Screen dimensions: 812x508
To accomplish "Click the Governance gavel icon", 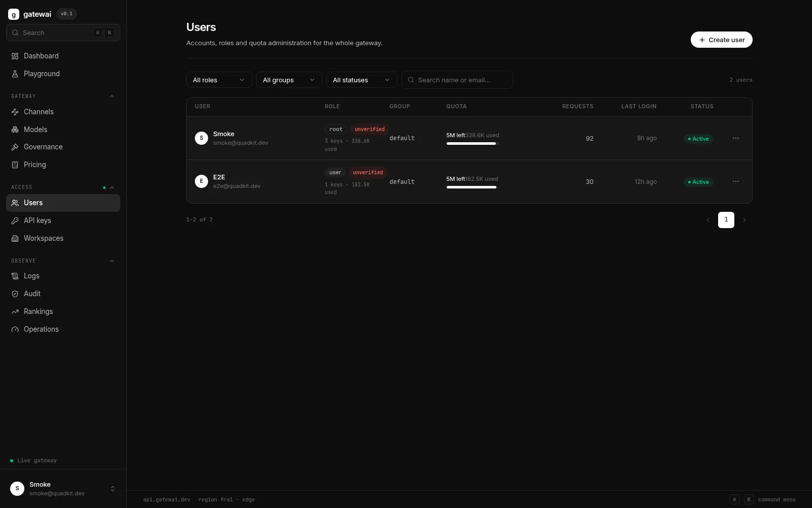I will click(x=15, y=147).
